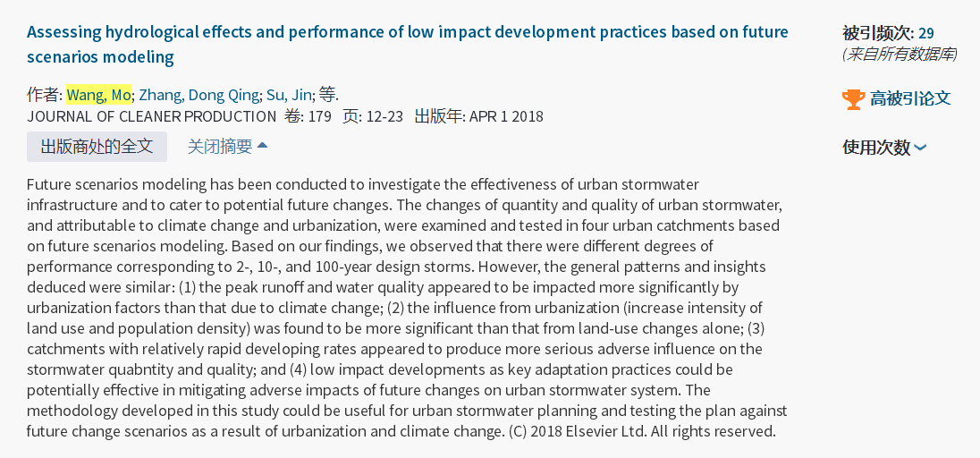Click the up triangle beside 关闭摘要
980x458 pixels.
[x=262, y=146]
